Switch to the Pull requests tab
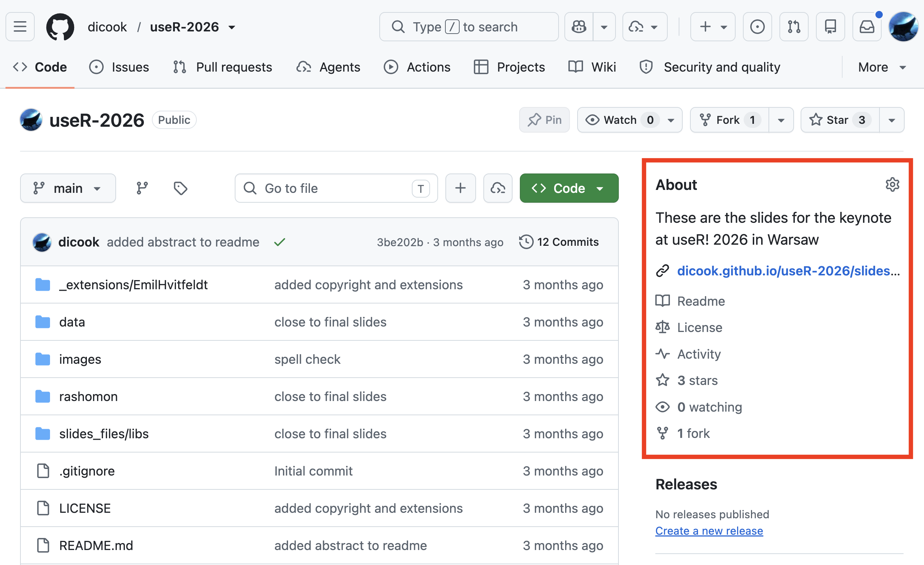Screen dimensions: 924x565 [222, 67]
